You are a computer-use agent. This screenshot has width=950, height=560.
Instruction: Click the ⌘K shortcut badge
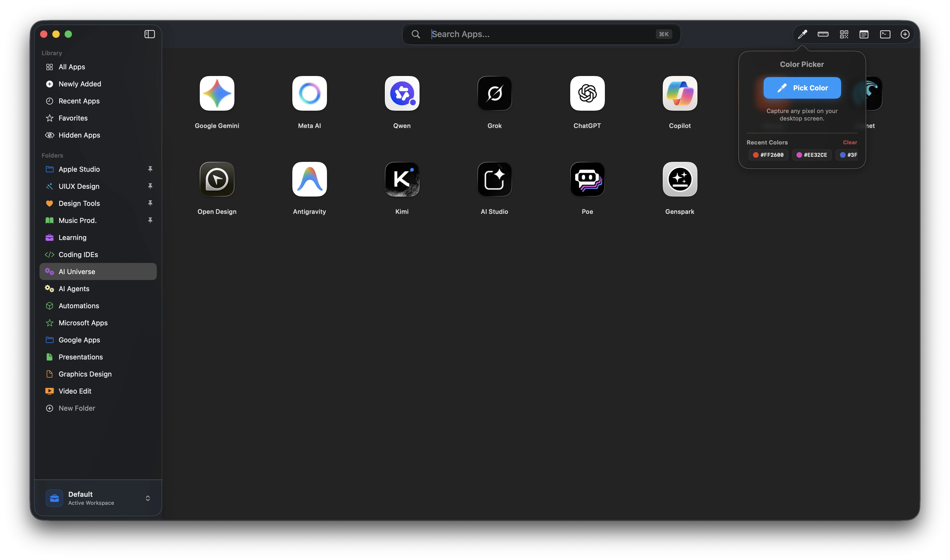coord(664,34)
